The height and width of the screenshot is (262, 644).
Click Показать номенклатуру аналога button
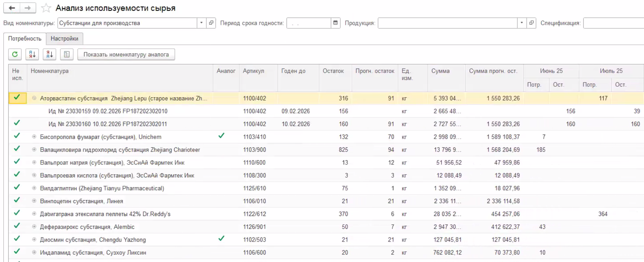pos(126,54)
